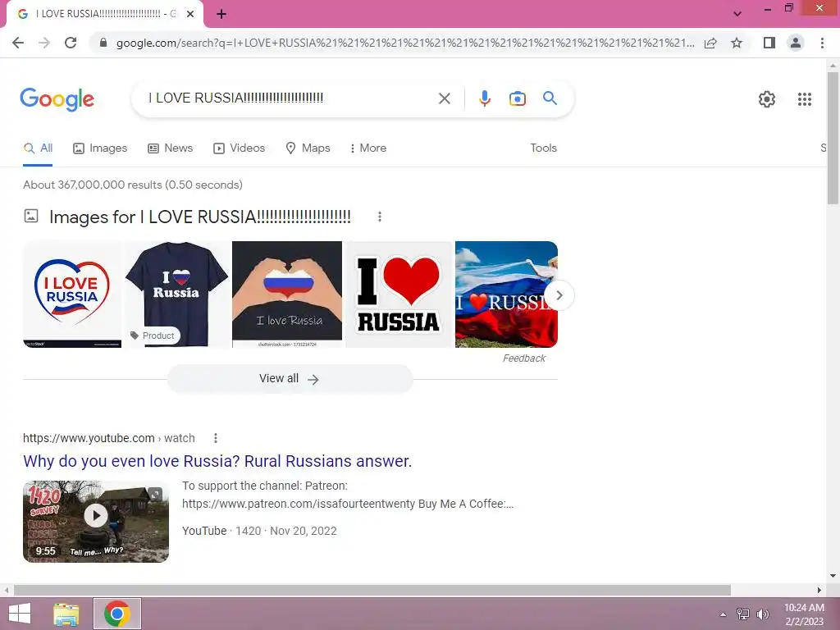The height and width of the screenshot is (630, 840).
Task: Click the padlock site info icon
Action: click(x=103, y=43)
